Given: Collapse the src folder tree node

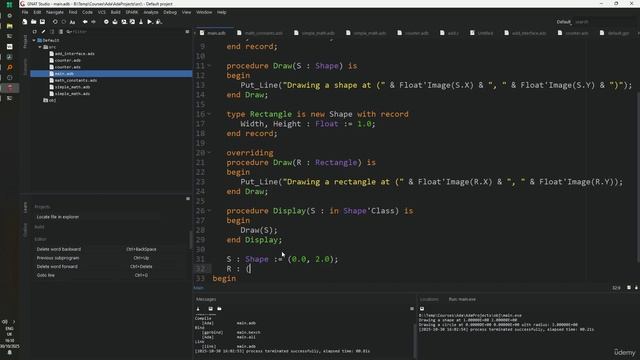Looking at the screenshot, I should pos(40,47).
